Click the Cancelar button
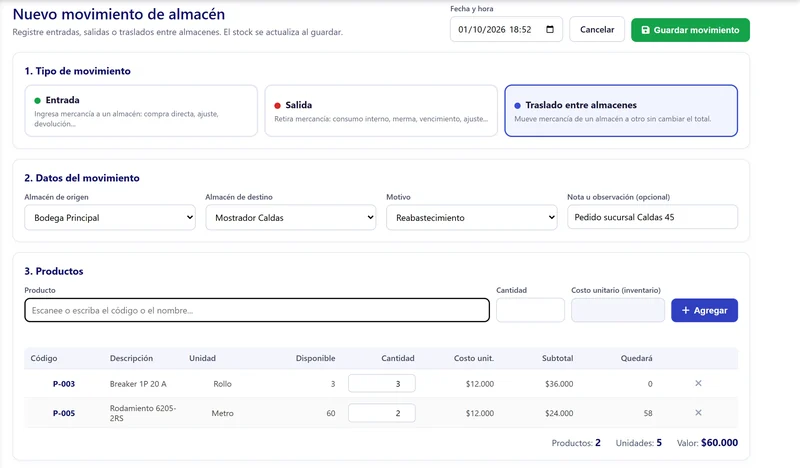Image resolution: width=800 pixels, height=468 pixels. (x=597, y=30)
